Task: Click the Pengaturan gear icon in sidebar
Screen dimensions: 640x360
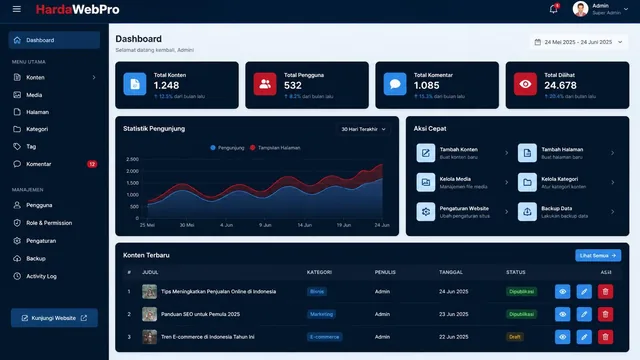Action: pos(17,241)
